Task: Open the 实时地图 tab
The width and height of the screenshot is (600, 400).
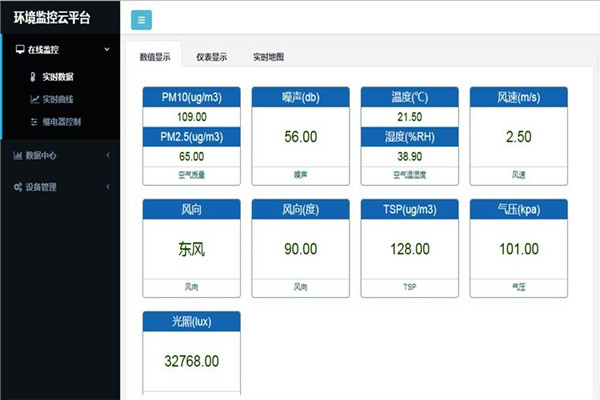Action: (x=268, y=57)
